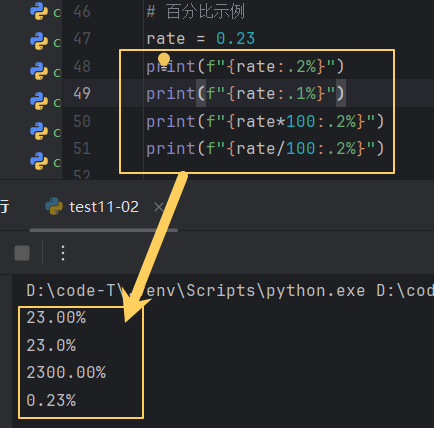The image size is (434, 428).
Task: Click line number 49 in gutter
Action: click(x=82, y=93)
